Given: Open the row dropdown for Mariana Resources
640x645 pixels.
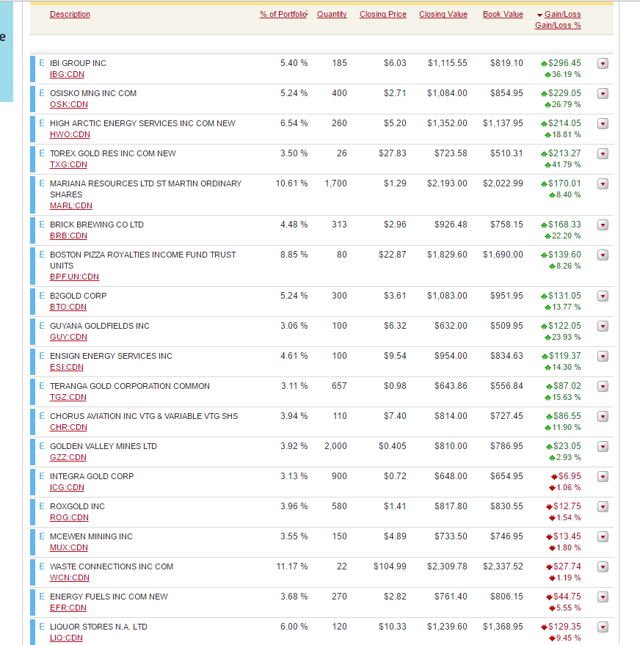Looking at the screenshot, I should 603,184.
